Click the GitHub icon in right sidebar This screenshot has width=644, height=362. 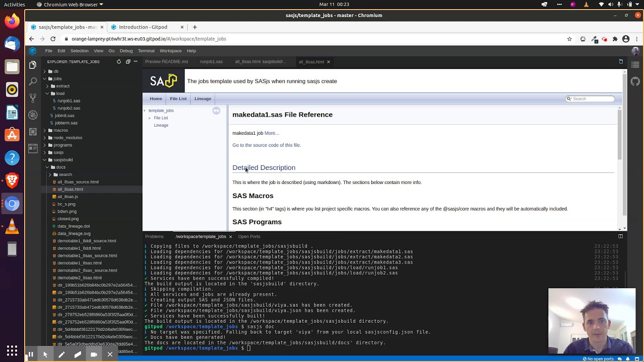(x=635, y=81)
